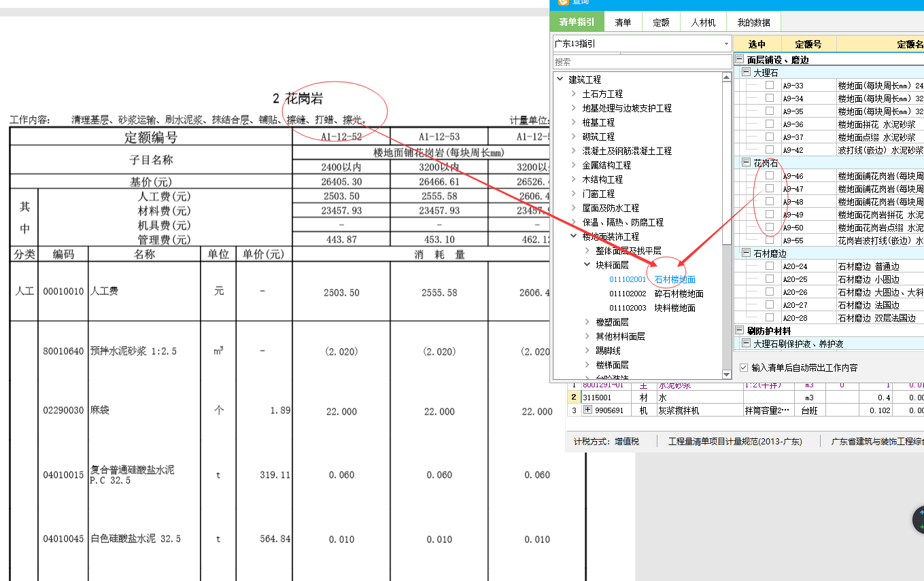Viewport: 924px width, 581px height.
Task: Expand row 9905691 灰浆搅拌机
Action: [x=587, y=410]
